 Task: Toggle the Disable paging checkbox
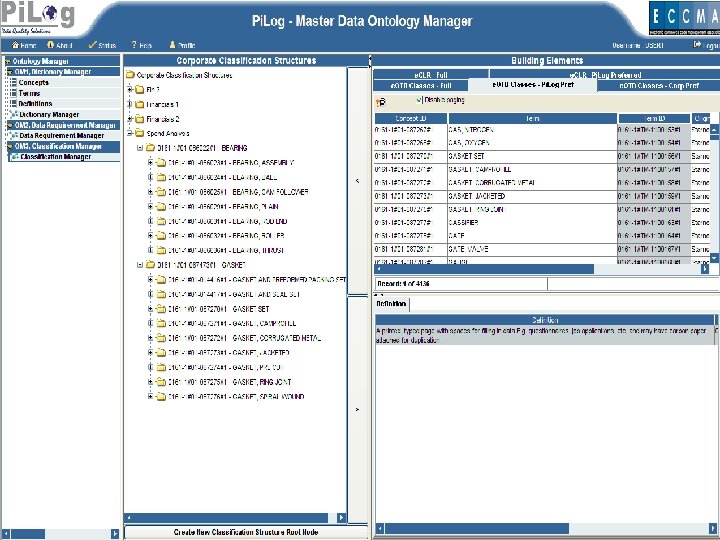click(x=418, y=100)
